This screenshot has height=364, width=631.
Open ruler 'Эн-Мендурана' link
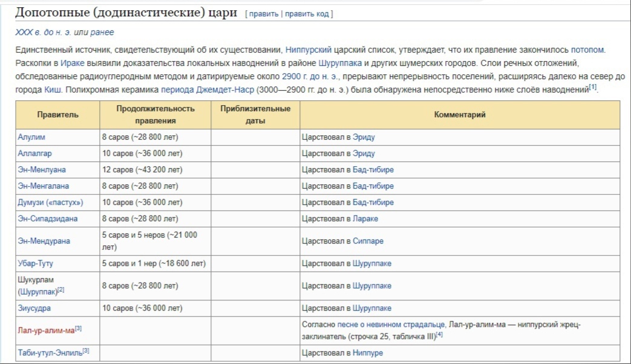click(x=44, y=241)
